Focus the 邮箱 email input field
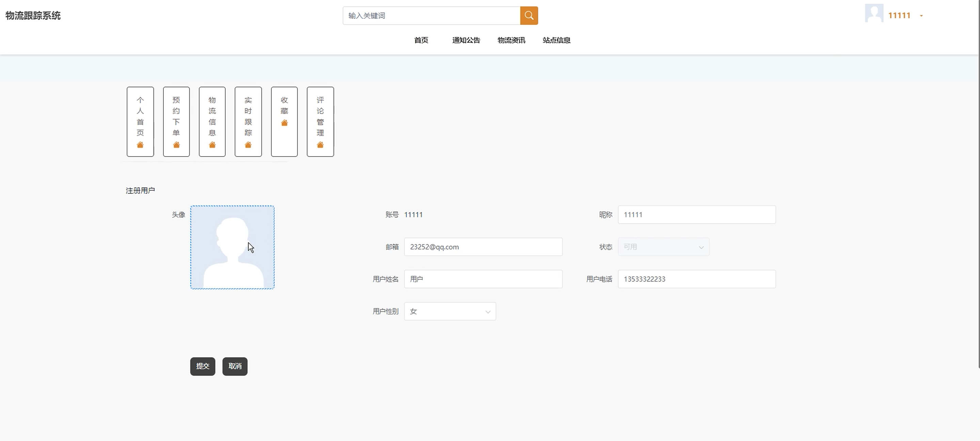980x441 pixels. [483, 247]
